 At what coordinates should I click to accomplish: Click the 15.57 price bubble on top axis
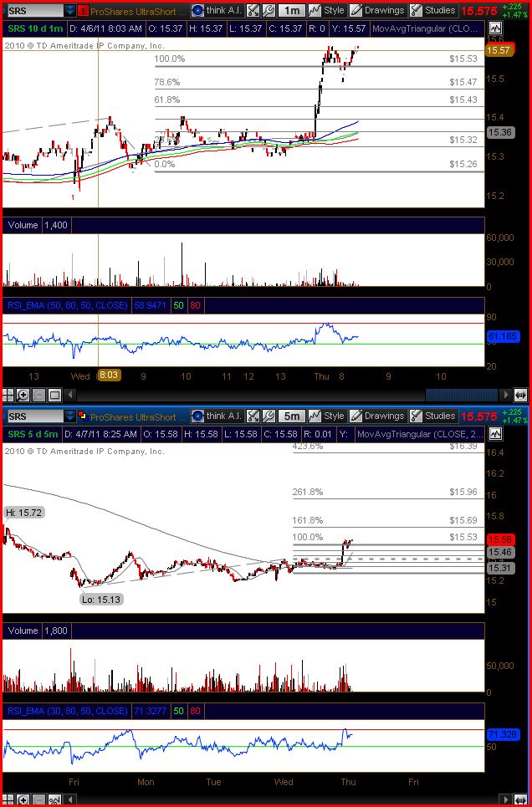coord(499,50)
